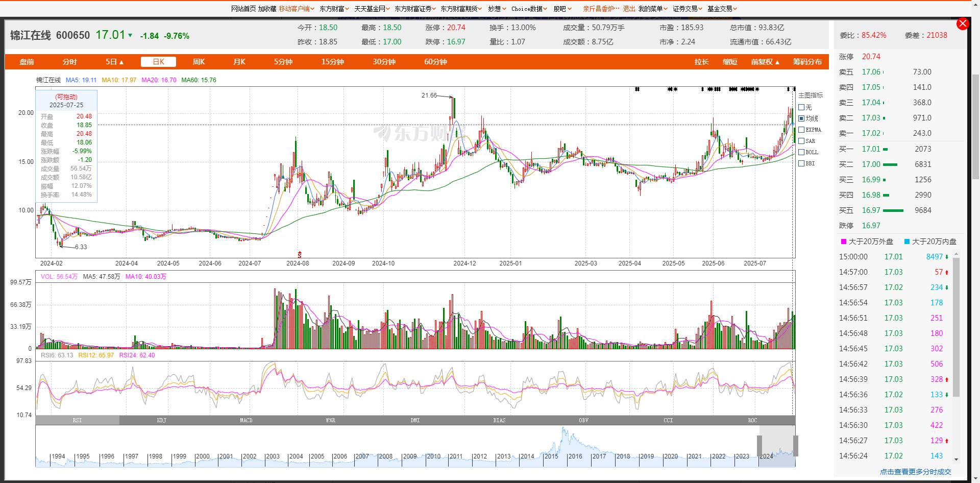This screenshot has height=483, width=980.
Task: Open the 东方财富证券 dropdown
Action: point(415,9)
